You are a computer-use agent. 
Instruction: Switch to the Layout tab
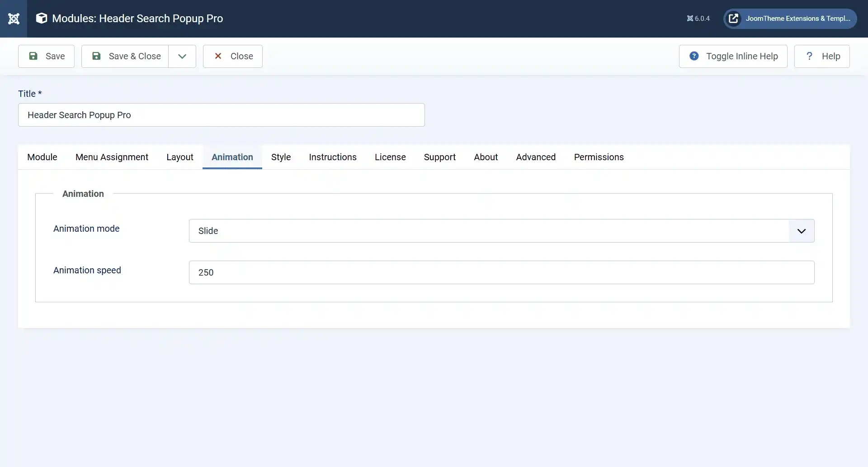179,157
